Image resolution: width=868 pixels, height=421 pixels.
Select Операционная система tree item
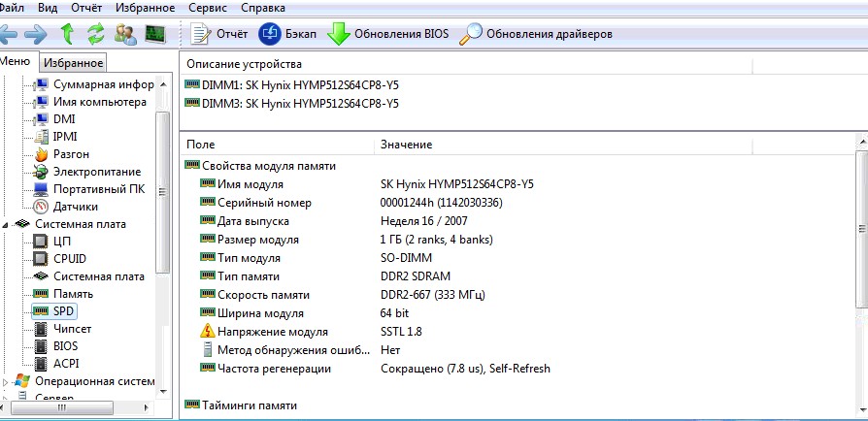pyautogui.click(x=84, y=381)
